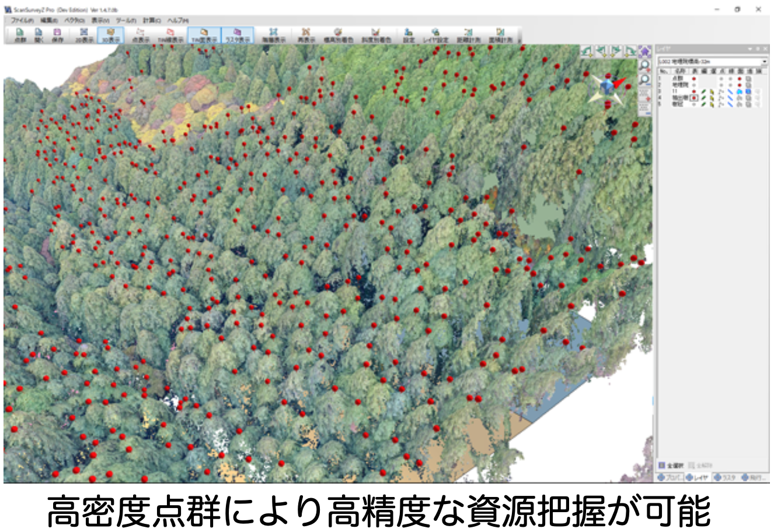
Task: Open the 設定 settings tool
Action: click(x=409, y=35)
